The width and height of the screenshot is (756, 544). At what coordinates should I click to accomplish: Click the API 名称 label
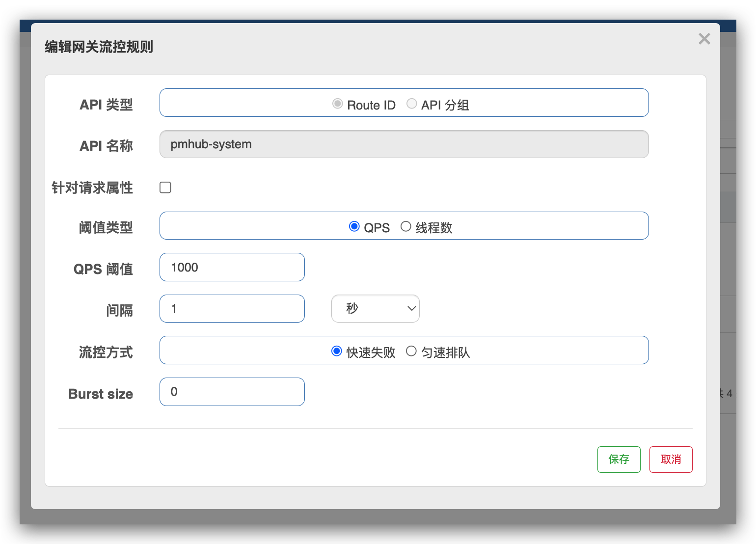pos(107,146)
